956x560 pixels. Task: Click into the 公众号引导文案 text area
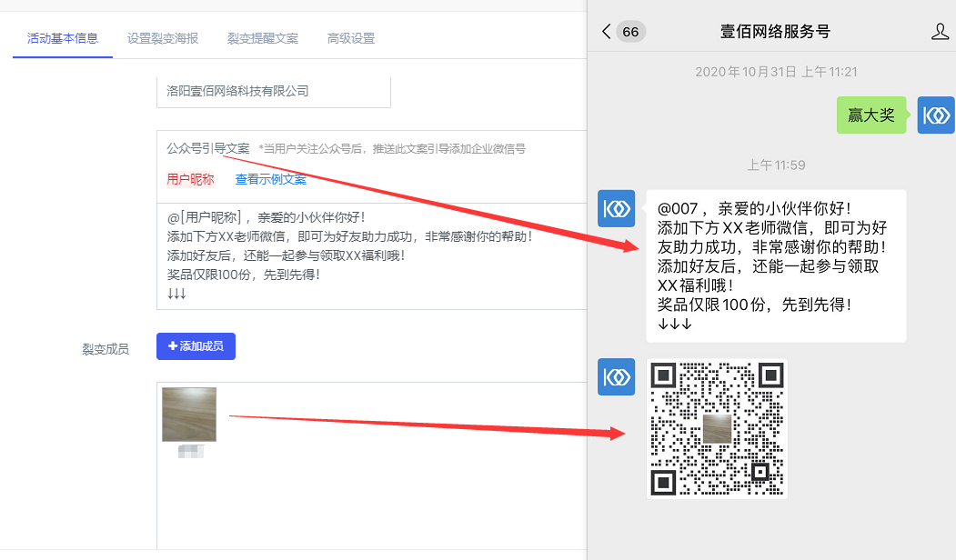pos(372,256)
